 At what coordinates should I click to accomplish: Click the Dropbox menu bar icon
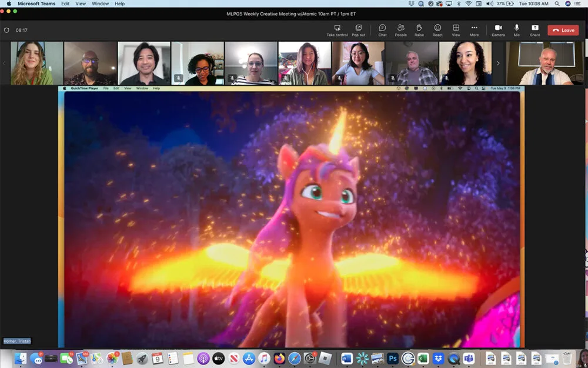click(412, 4)
